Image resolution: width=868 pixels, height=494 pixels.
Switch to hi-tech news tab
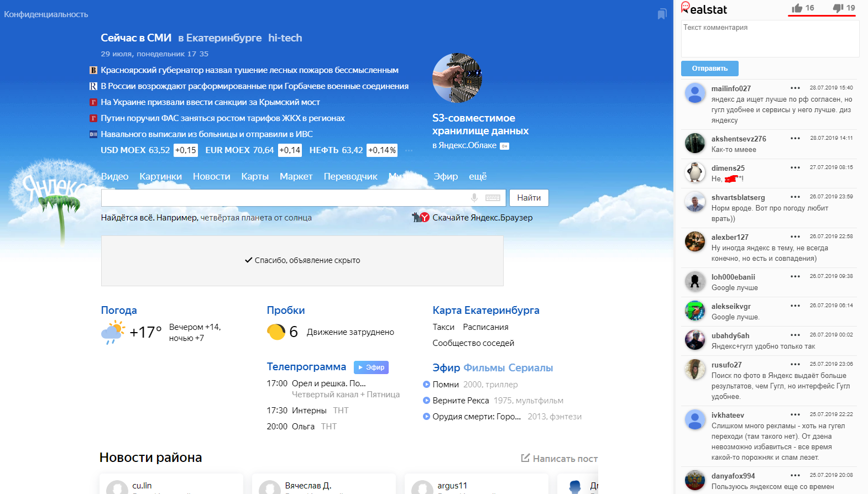(x=285, y=38)
